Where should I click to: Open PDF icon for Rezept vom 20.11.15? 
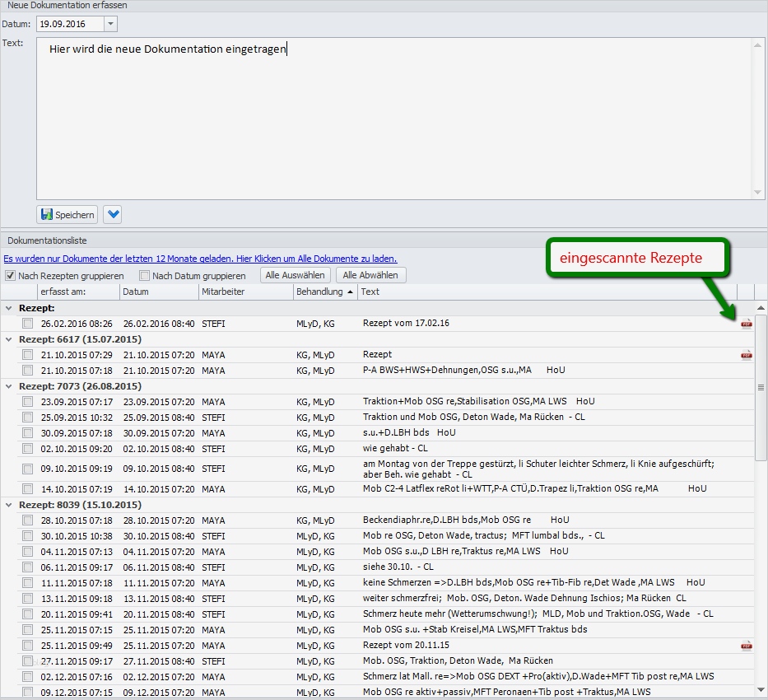coord(746,646)
